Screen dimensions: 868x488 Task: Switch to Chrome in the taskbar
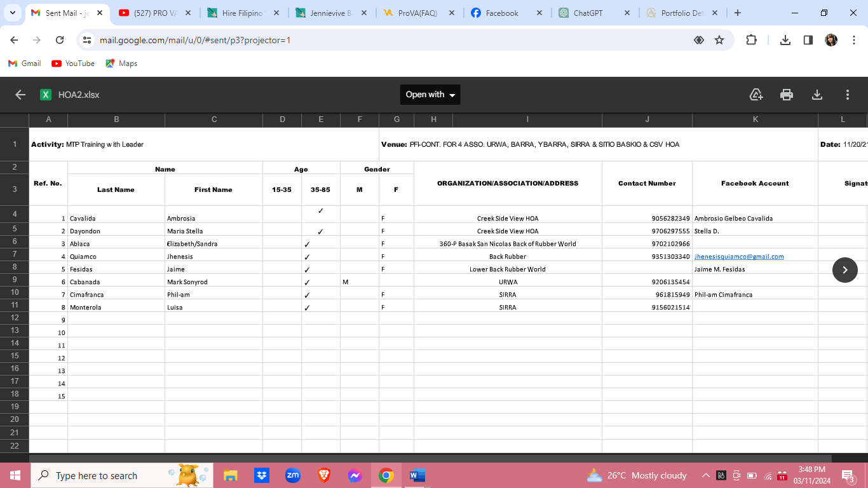386,475
